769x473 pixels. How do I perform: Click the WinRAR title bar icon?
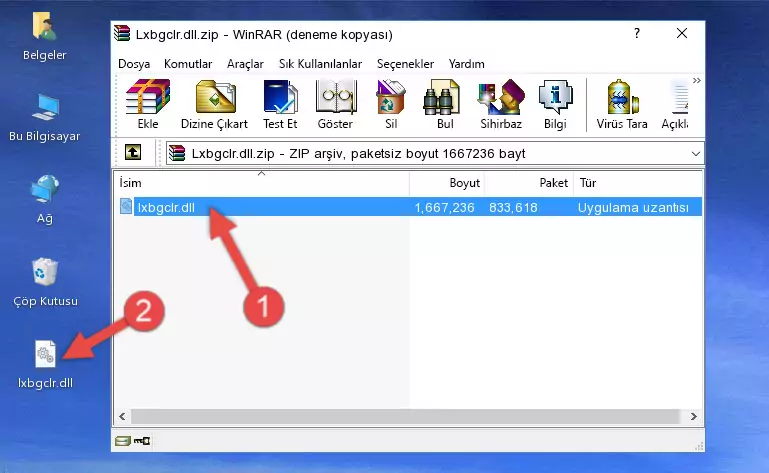pos(122,33)
